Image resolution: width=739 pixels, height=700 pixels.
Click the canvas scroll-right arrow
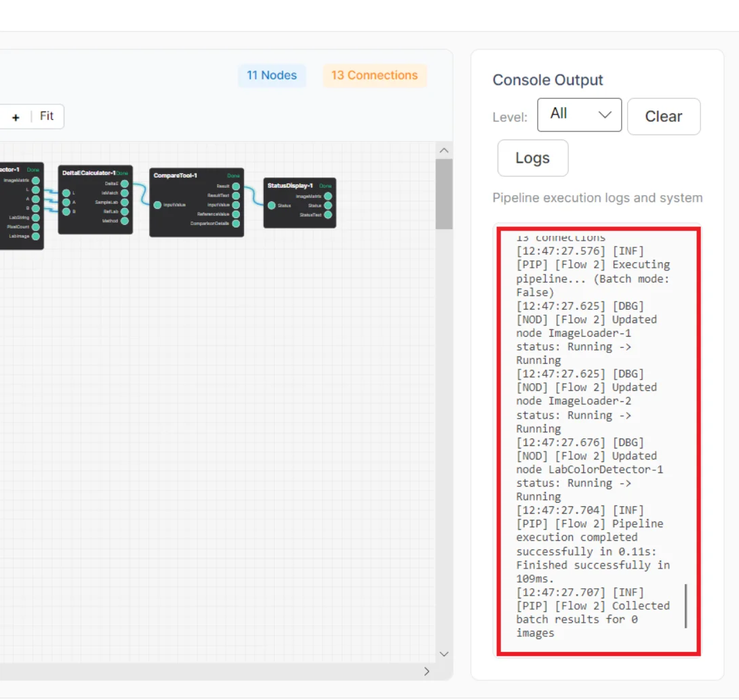pyautogui.click(x=426, y=672)
